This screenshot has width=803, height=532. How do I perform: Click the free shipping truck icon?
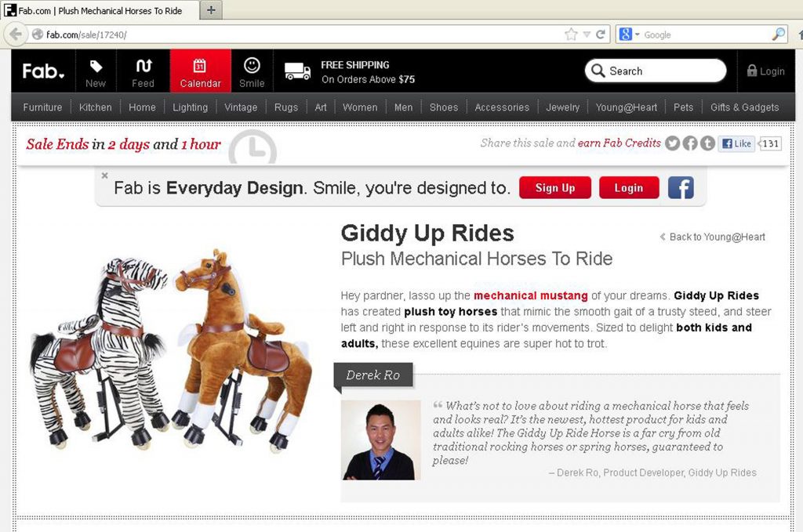click(x=297, y=71)
